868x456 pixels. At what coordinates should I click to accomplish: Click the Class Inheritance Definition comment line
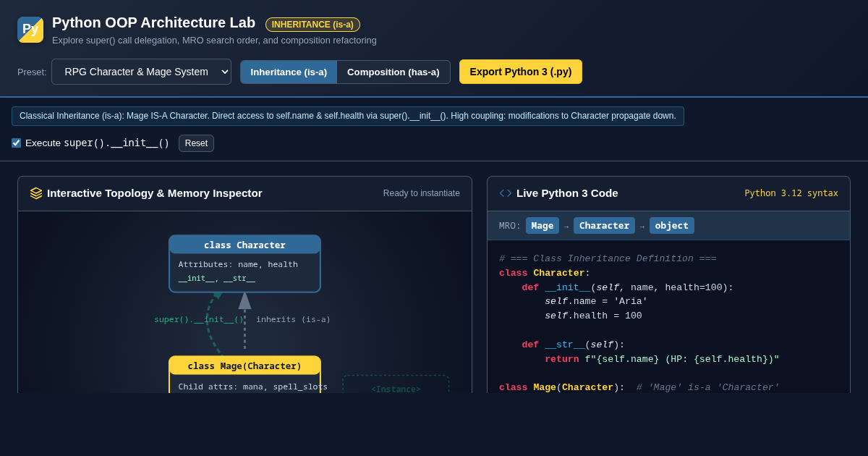(x=608, y=258)
